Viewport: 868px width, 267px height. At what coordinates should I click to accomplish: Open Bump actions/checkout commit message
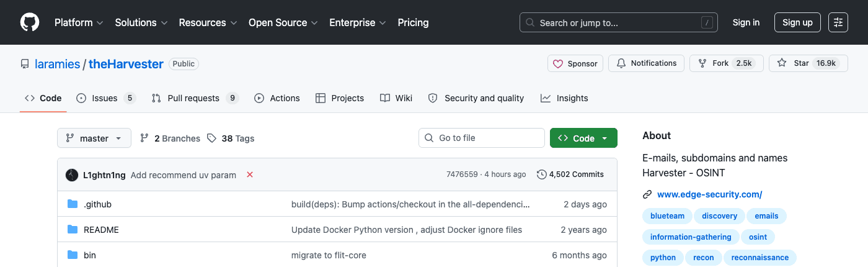[x=410, y=204]
